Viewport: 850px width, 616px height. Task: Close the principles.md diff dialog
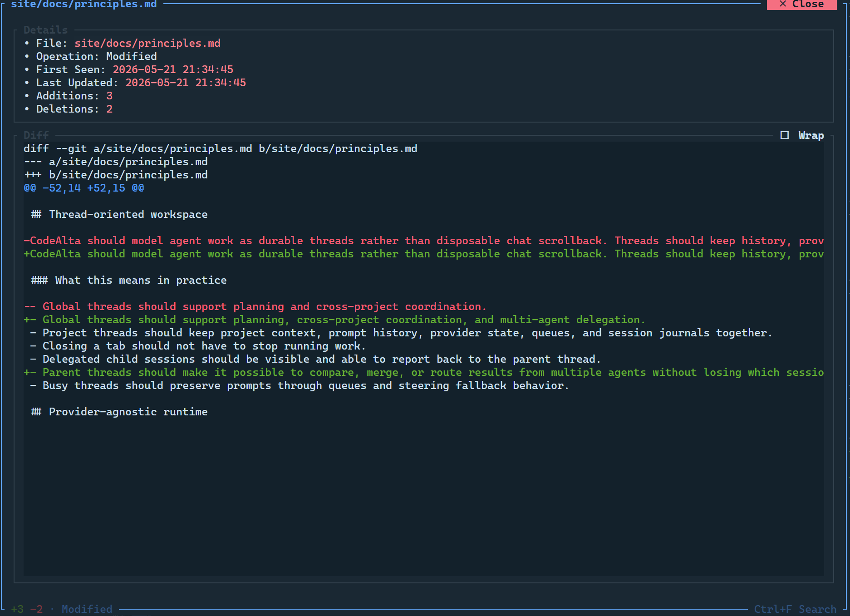pyautogui.click(x=801, y=4)
